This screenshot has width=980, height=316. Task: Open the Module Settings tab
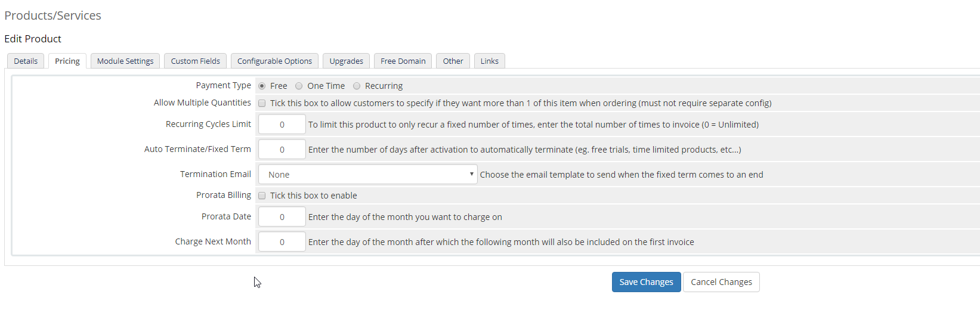coord(125,61)
